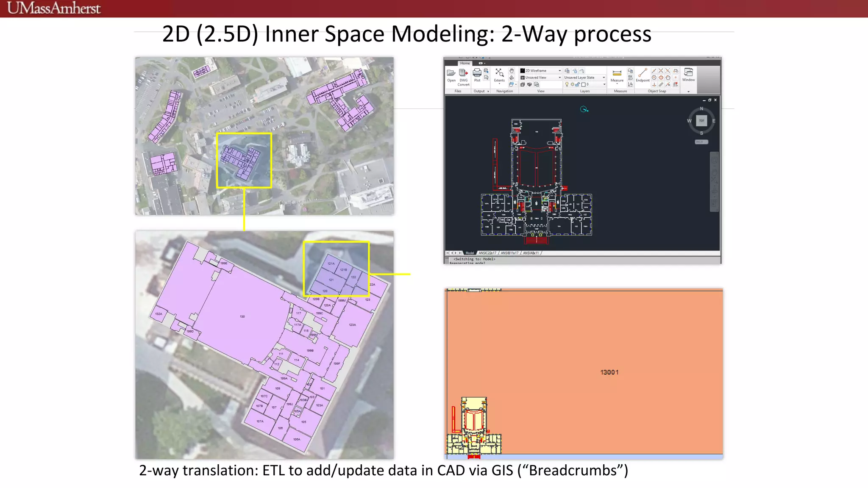
Task: Click the auditorium room in the CAD floor plan
Action: tap(536, 167)
